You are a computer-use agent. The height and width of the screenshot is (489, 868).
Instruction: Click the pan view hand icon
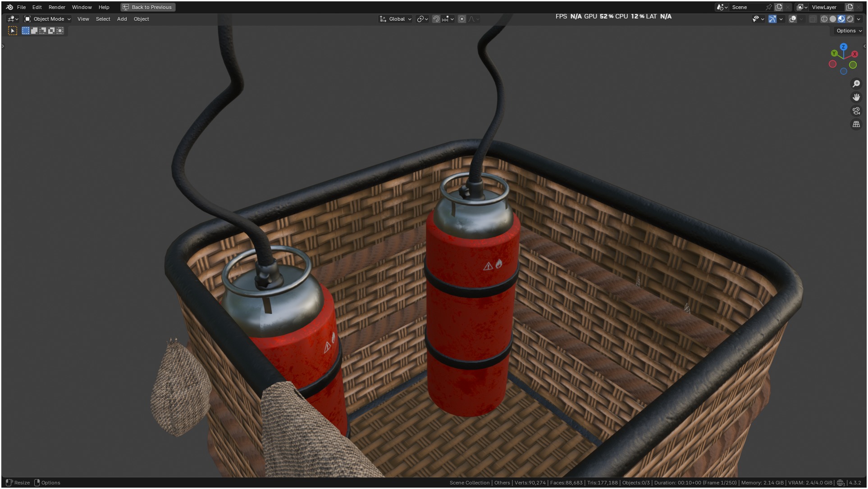[856, 97]
